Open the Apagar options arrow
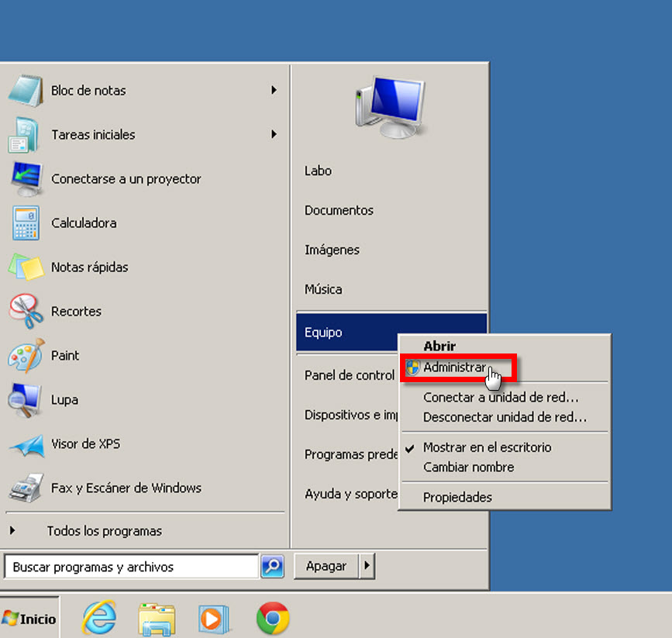Image resolution: width=672 pixels, height=638 pixels. point(367,567)
